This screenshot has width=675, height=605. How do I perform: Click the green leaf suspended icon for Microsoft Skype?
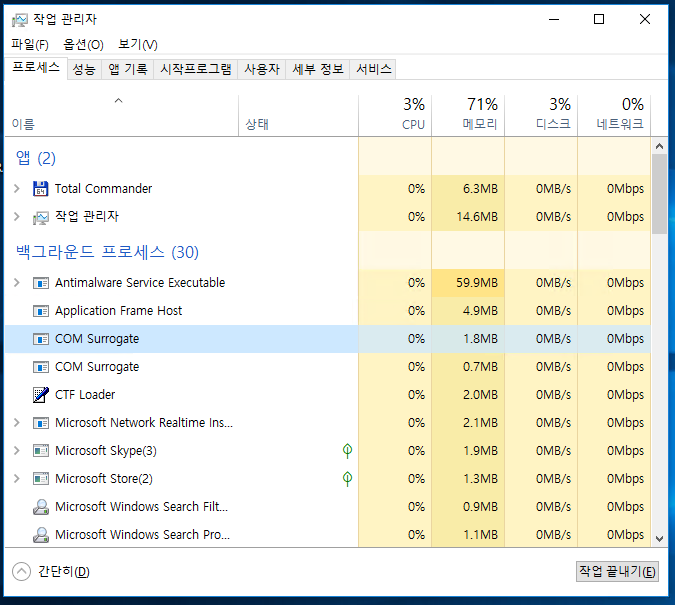(x=347, y=451)
